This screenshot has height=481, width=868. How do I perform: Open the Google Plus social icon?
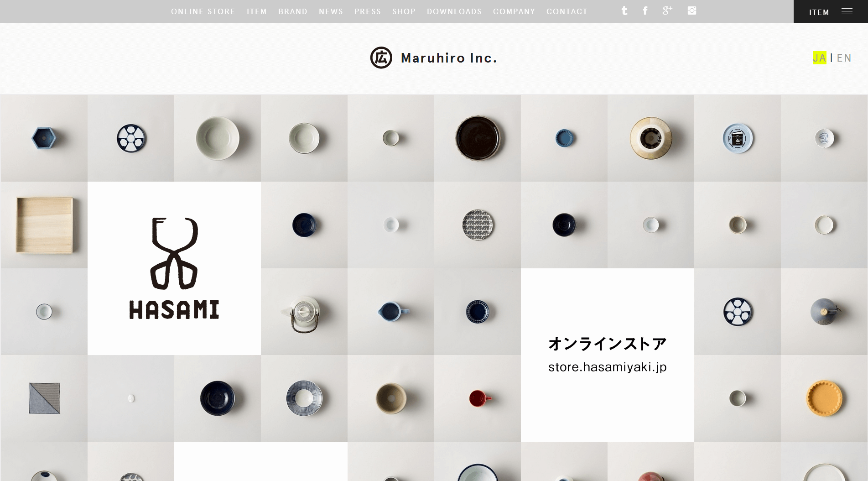tap(667, 10)
